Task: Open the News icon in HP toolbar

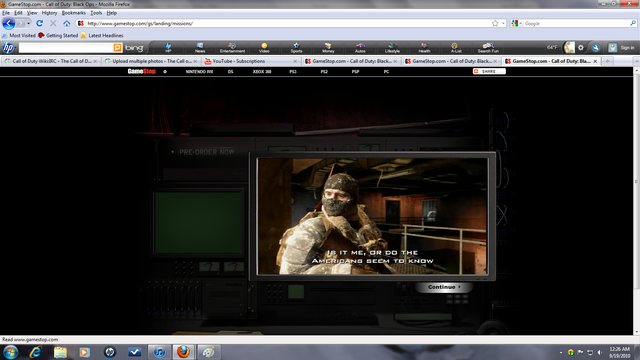Action: (x=200, y=48)
